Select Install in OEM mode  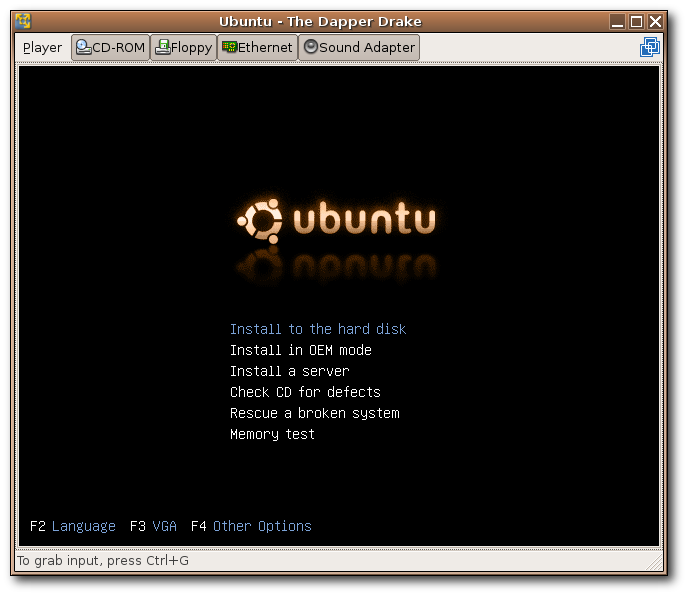point(301,350)
